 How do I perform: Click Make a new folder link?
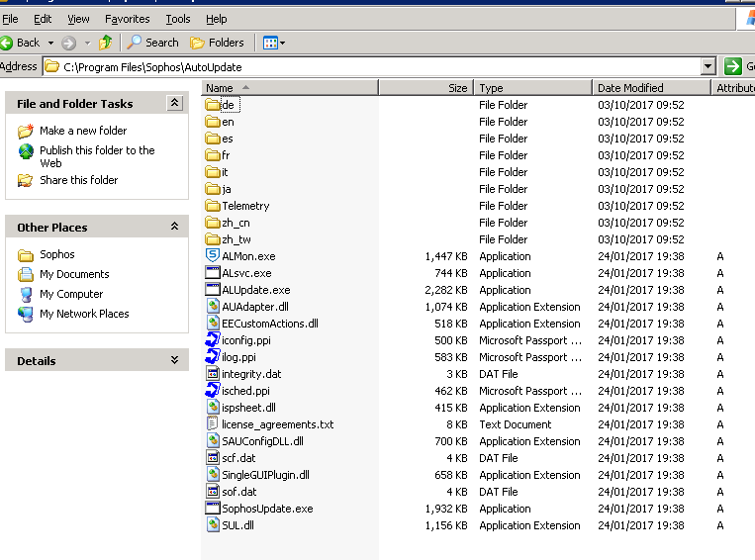83,131
